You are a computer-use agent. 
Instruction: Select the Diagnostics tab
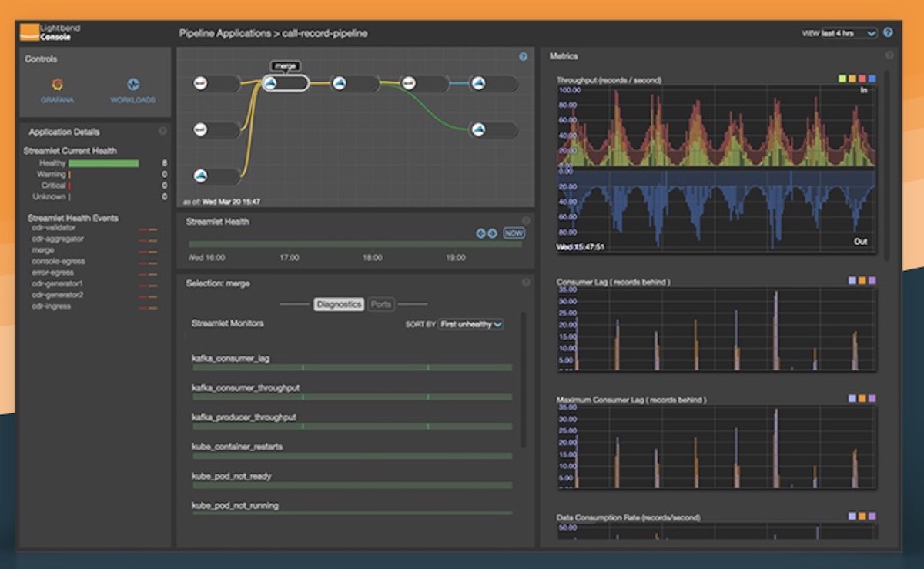click(x=340, y=304)
